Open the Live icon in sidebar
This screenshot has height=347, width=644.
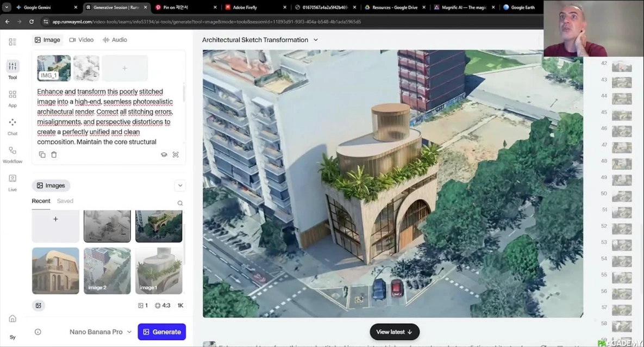(12, 179)
